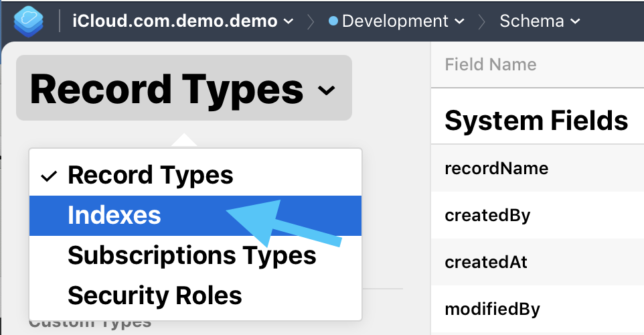Collapse the Record Types selector dropdown

point(184,88)
